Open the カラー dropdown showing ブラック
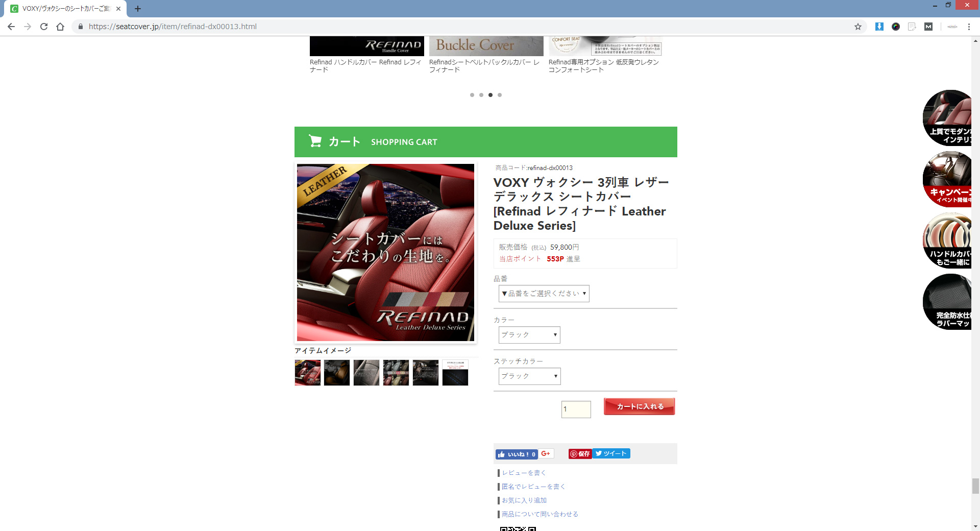 529,335
